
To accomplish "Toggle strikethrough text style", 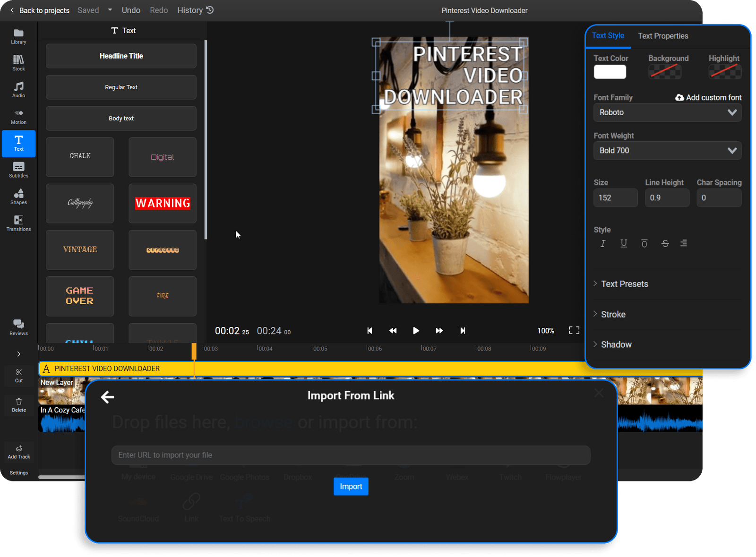I will coord(665,243).
